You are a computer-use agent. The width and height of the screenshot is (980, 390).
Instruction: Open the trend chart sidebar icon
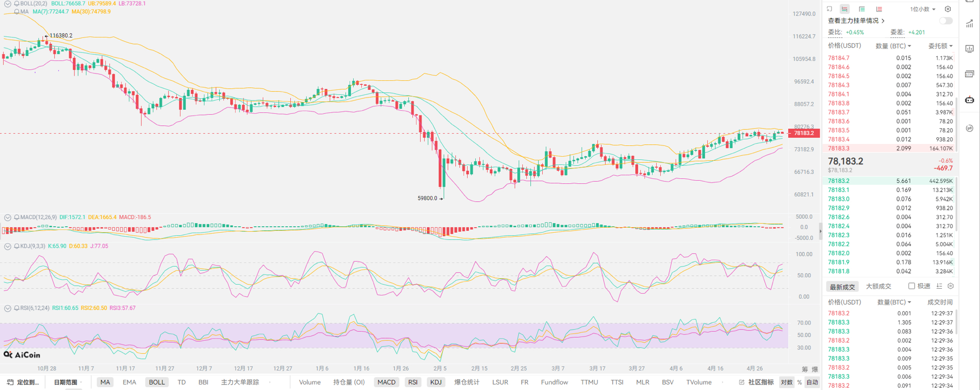(970, 23)
